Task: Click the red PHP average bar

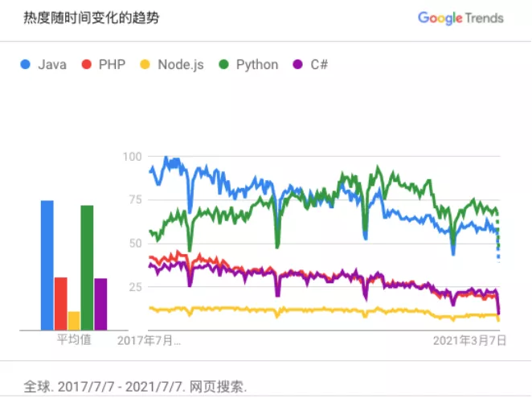Action: (x=61, y=304)
